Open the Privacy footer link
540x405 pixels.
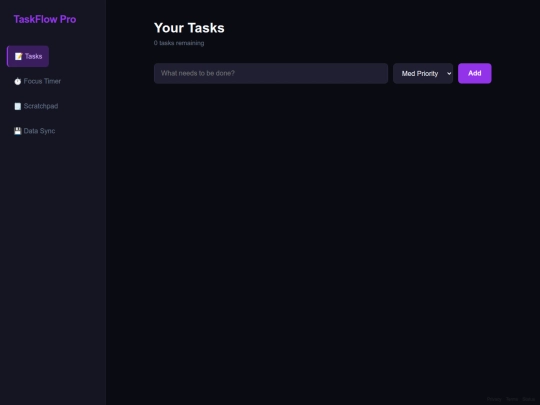(x=494, y=399)
